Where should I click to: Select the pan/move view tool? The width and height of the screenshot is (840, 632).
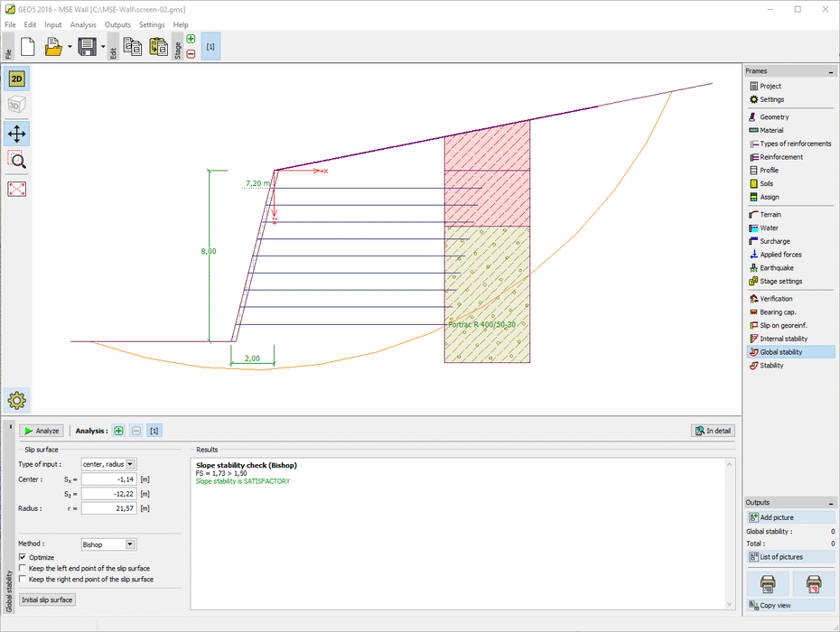click(17, 135)
